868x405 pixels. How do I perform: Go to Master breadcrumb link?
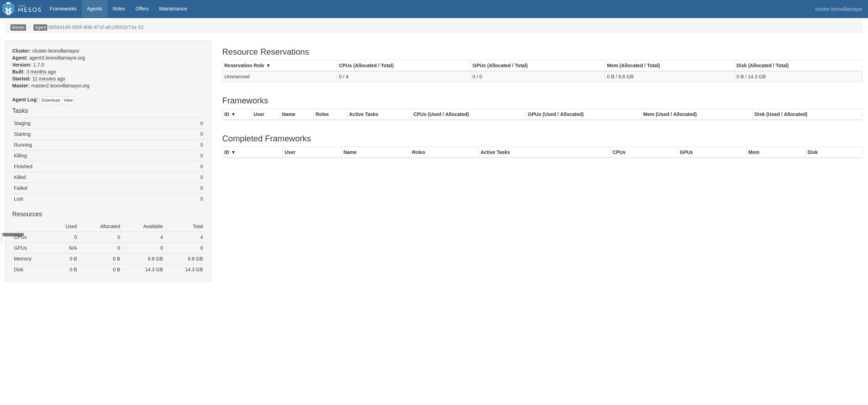[18, 28]
